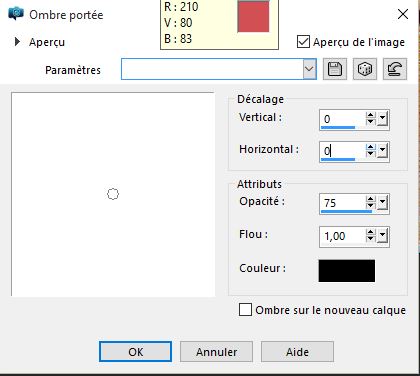Randomize parameters with the dice icon

coord(365,69)
